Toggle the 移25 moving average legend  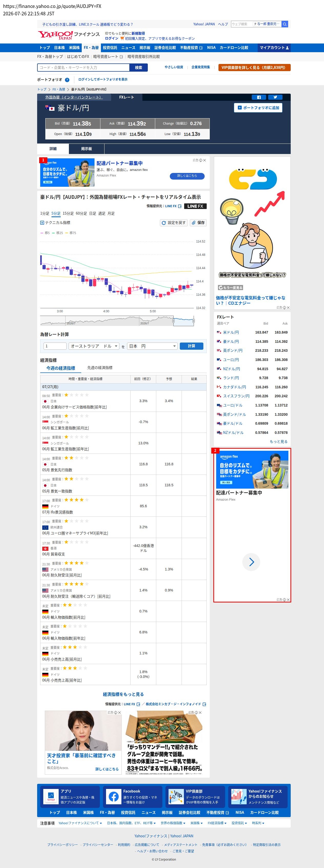57,233
